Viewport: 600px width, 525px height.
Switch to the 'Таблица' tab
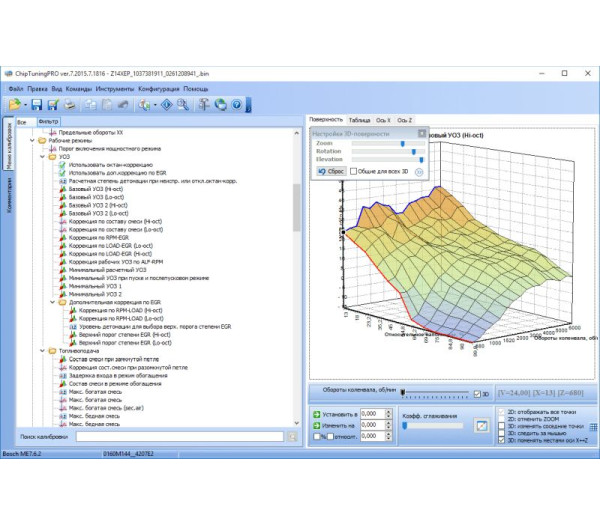358,119
